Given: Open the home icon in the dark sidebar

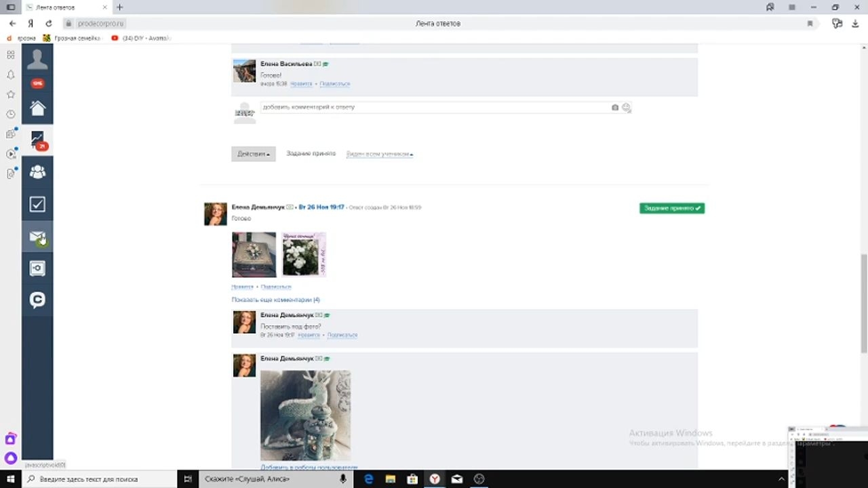Looking at the screenshot, I should 37,108.
